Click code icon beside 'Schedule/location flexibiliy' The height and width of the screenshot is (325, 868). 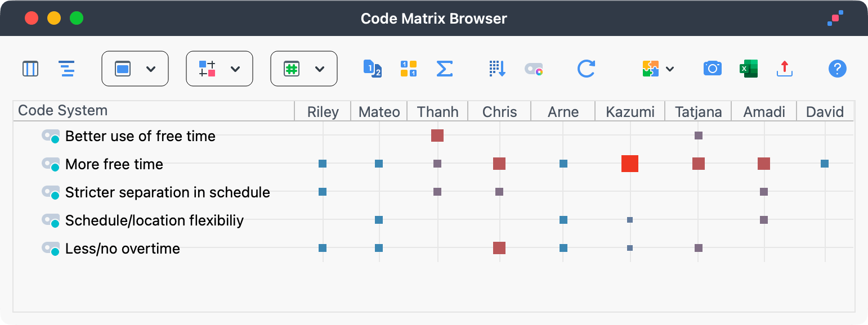click(x=51, y=220)
